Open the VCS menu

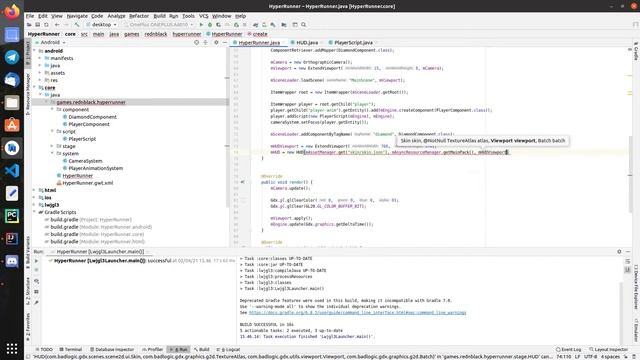[x=204, y=16]
